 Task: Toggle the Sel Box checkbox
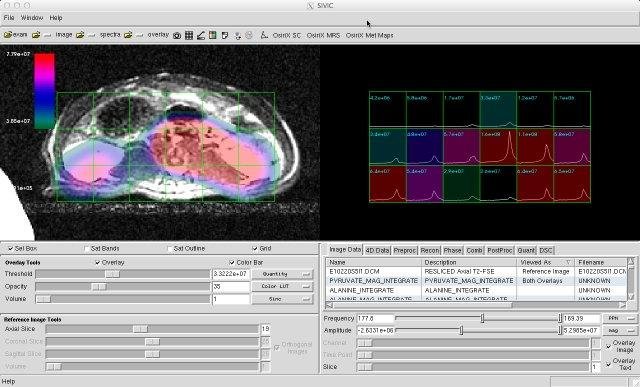click(x=11, y=248)
